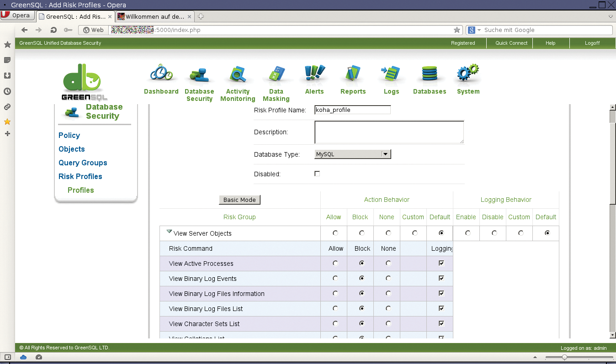Add a panel with sidebar plus icon
The height and width of the screenshot is (364, 616).
[7, 134]
